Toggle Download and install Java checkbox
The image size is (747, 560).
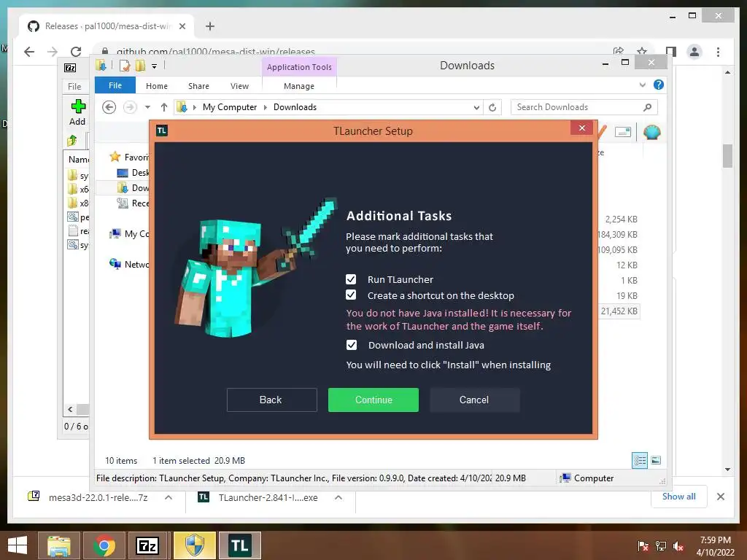tap(351, 345)
